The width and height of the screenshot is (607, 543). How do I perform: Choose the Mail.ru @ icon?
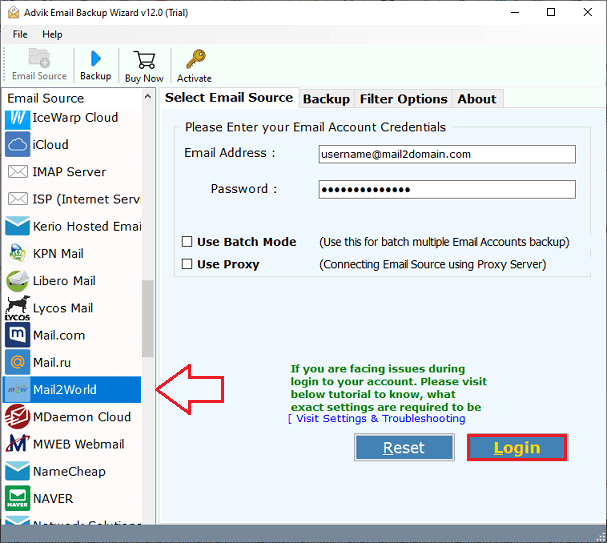point(17,362)
